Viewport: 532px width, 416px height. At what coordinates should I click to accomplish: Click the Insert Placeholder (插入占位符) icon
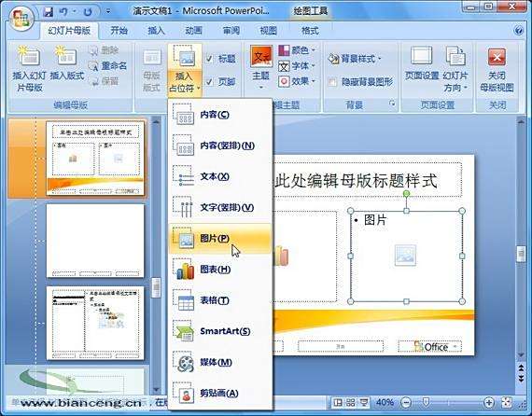coord(184,56)
